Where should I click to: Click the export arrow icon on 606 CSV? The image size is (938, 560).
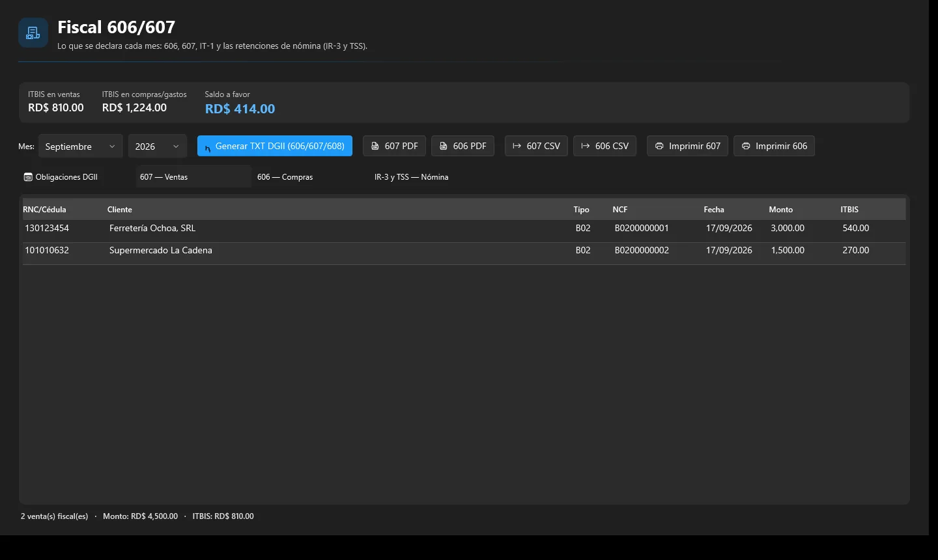pos(585,146)
